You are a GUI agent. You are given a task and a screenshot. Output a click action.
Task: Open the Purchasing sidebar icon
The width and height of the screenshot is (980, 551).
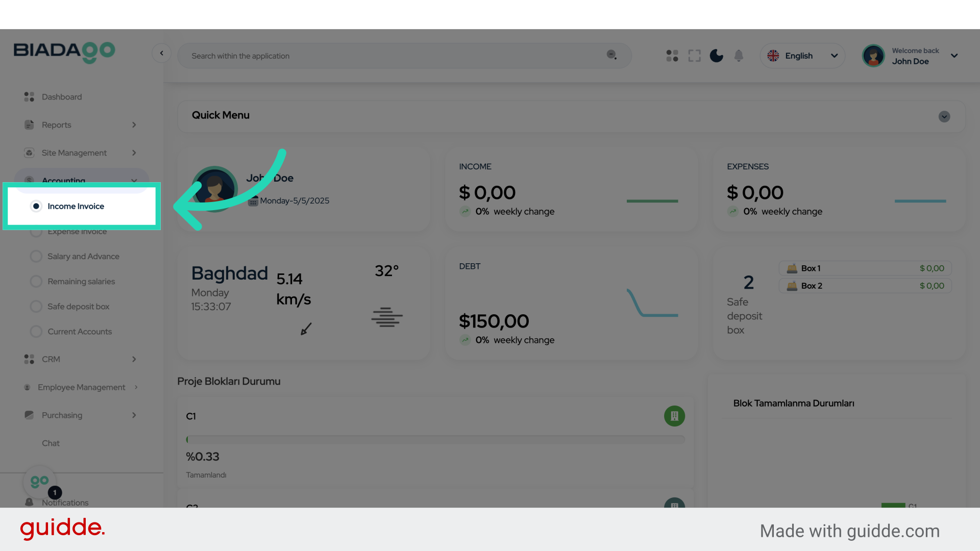(x=29, y=415)
